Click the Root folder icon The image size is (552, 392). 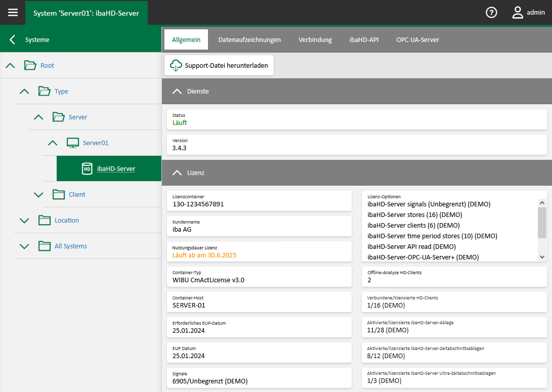[30, 66]
